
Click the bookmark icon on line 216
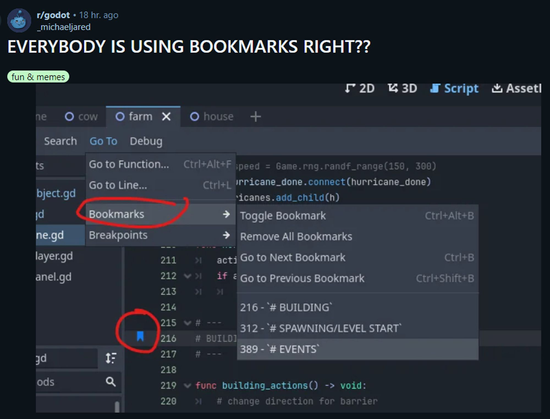(x=140, y=336)
